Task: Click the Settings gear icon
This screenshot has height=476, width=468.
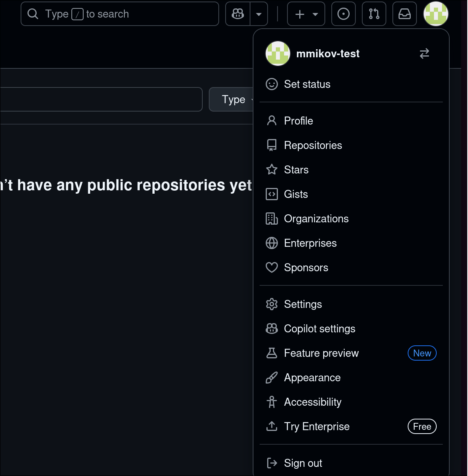Action: 272,304
